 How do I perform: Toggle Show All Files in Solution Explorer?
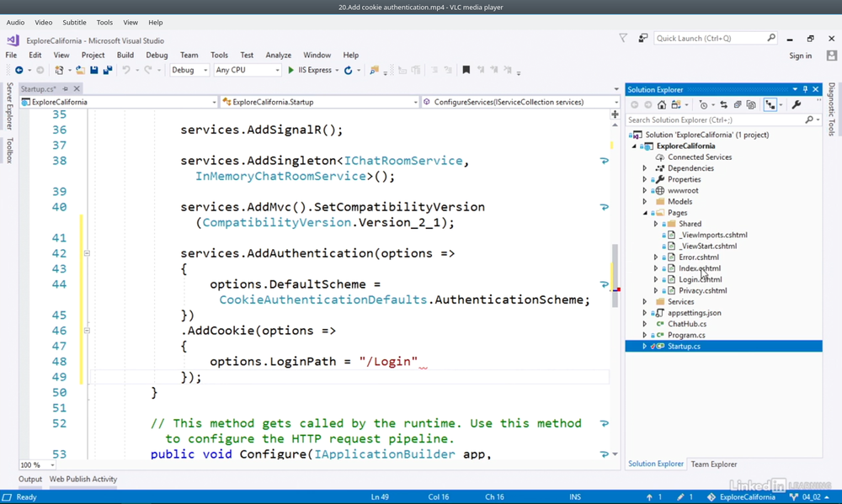751,105
